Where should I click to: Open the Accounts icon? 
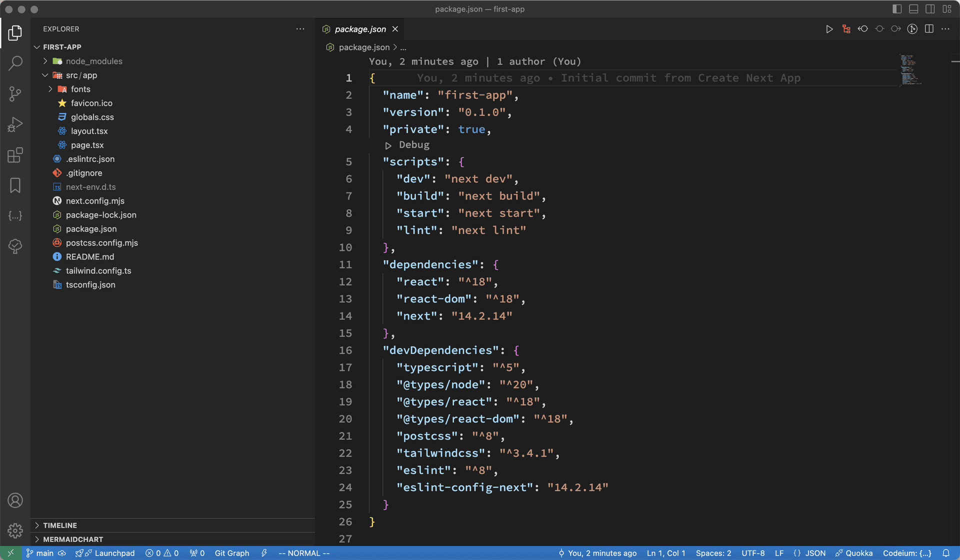pyautogui.click(x=15, y=500)
